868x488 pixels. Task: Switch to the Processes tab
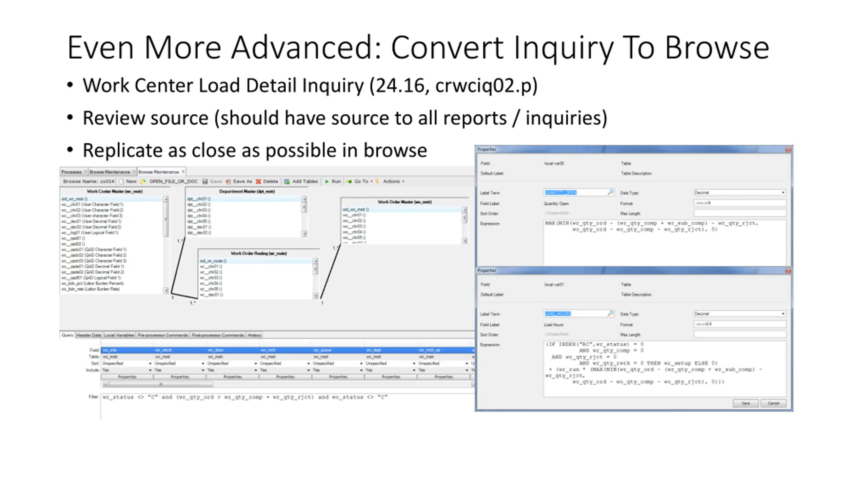71,172
